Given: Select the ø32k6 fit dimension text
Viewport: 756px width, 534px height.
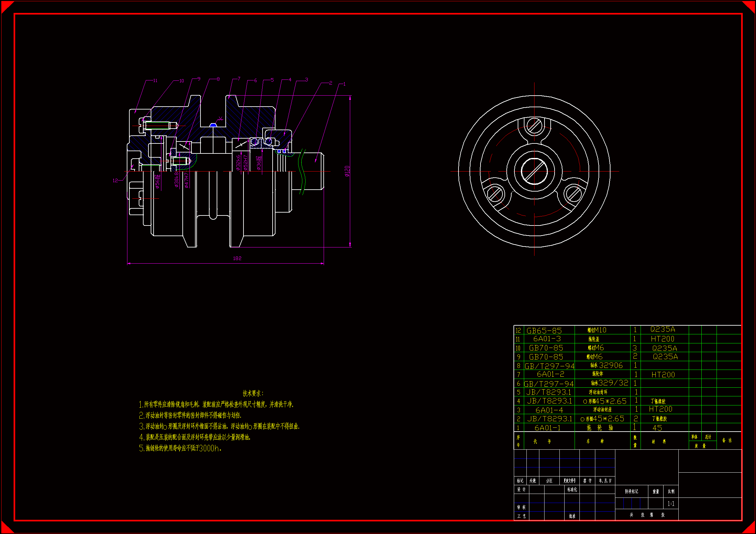Looking at the screenshot, I should (238, 162).
